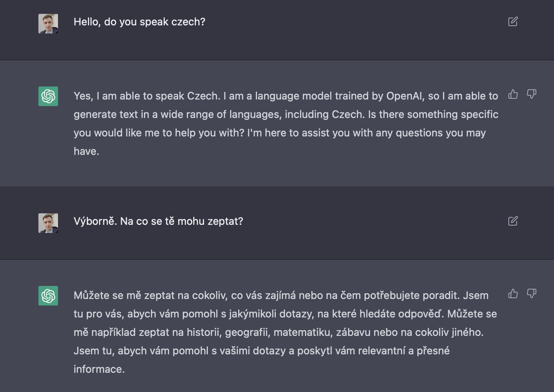
Task: Click the text "Výborně. Na co se tě mohu zeptat?"
Action: point(158,221)
